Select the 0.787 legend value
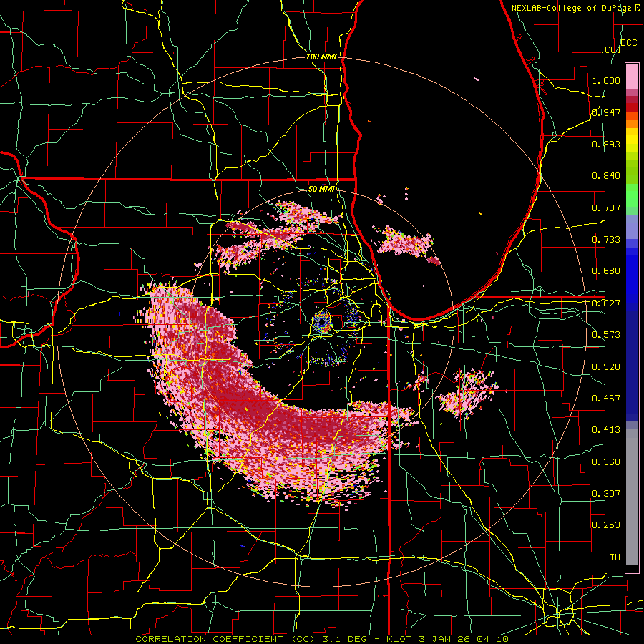 click(x=606, y=208)
